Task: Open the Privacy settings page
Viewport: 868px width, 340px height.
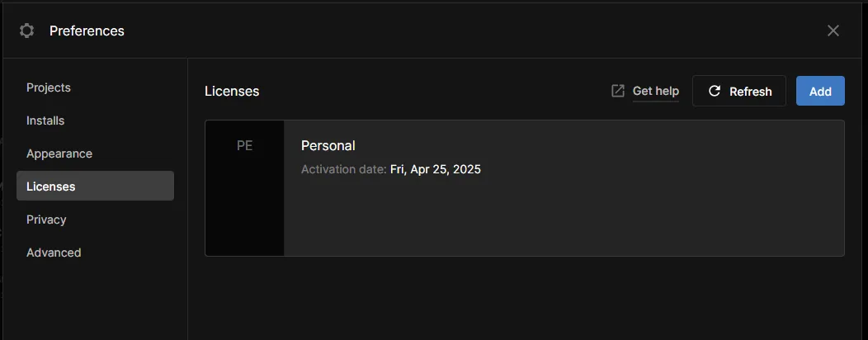Action: (x=46, y=220)
